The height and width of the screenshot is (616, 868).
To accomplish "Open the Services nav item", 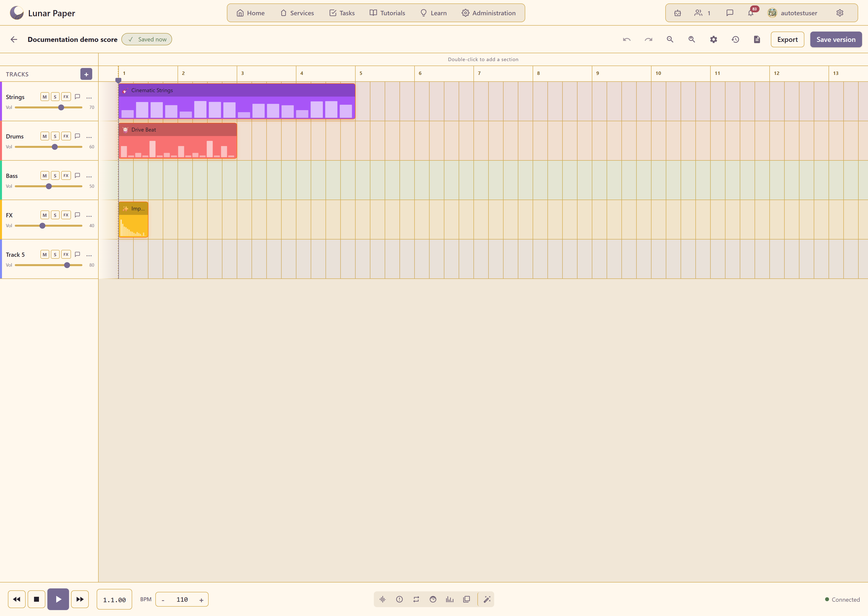I will [297, 13].
